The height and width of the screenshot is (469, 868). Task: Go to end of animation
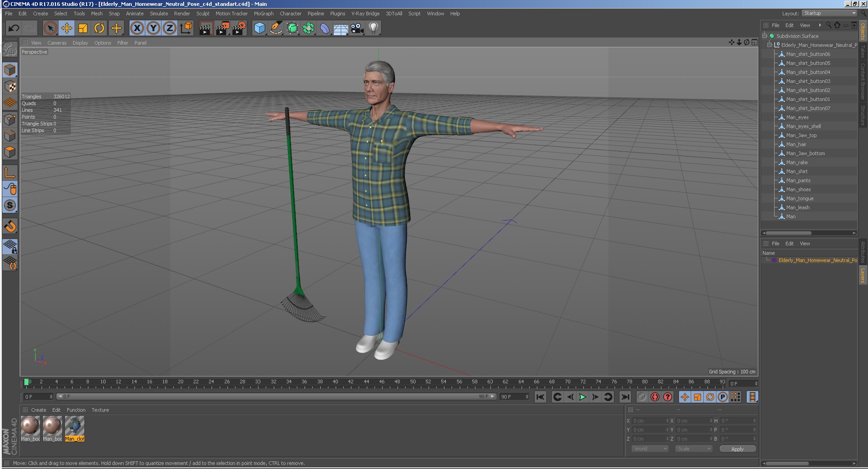point(625,397)
